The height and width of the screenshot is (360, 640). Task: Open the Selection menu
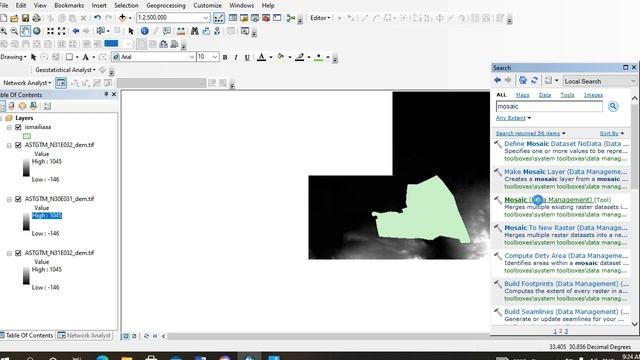(x=126, y=6)
